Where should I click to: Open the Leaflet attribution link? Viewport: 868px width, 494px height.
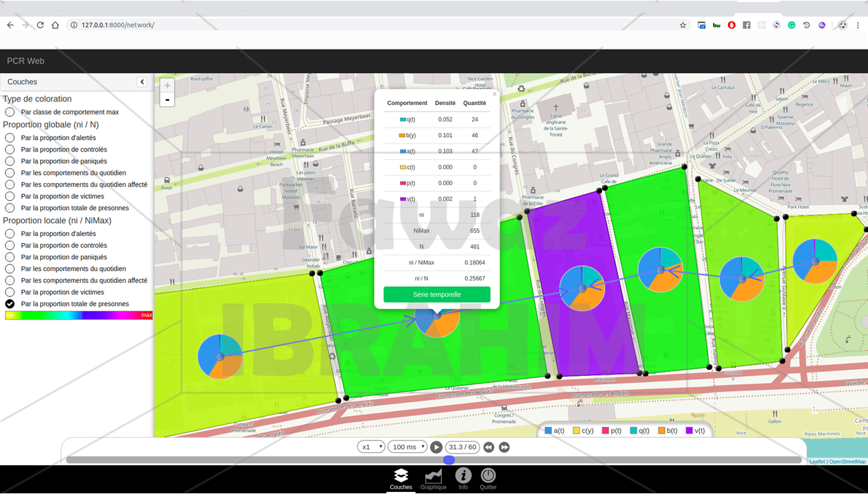817,462
